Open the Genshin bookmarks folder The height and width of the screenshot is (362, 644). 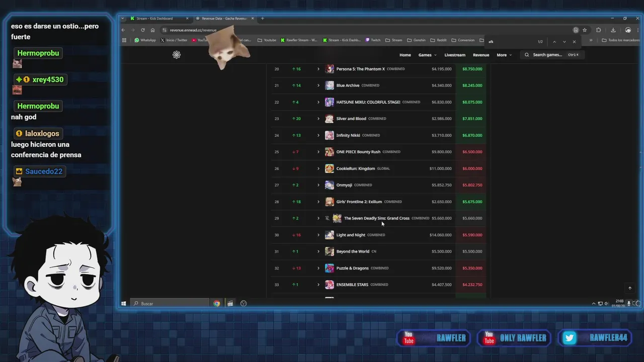pyautogui.click(x=416, y=40)
